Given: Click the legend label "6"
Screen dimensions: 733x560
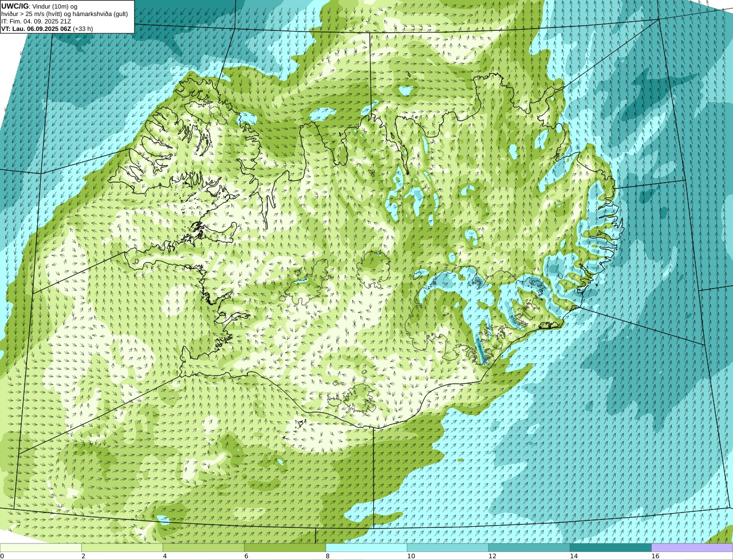Looking at the screenshot, I should click(246, 556).
